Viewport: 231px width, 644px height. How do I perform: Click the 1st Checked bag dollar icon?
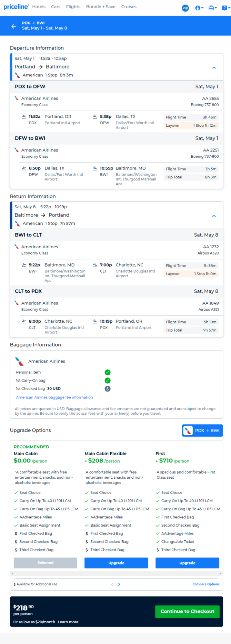[x=108, y=388]
